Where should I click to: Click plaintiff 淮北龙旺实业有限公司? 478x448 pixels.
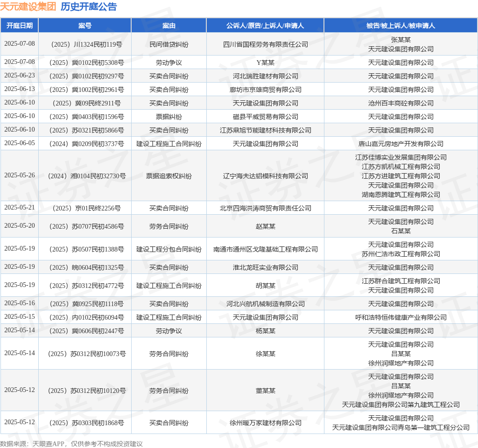click(x=265, y=267)
